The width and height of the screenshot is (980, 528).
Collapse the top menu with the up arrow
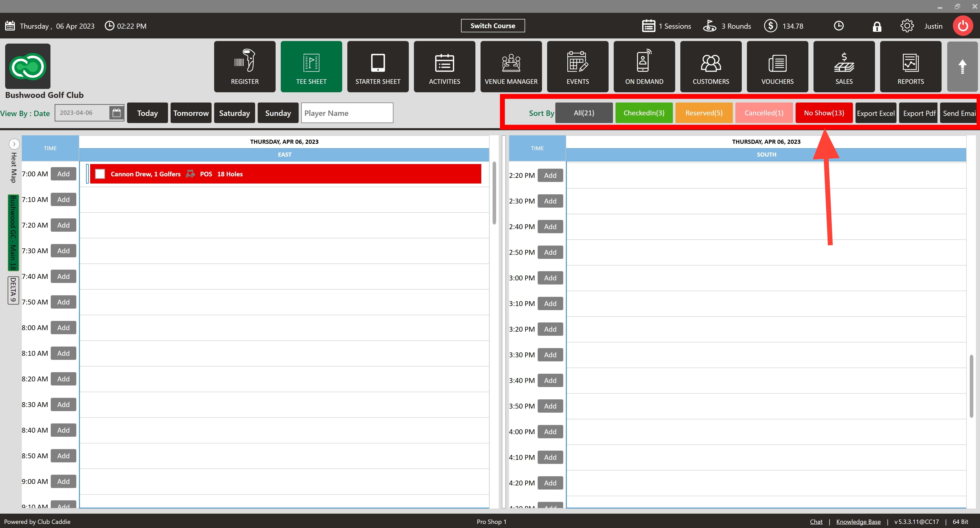962,67
